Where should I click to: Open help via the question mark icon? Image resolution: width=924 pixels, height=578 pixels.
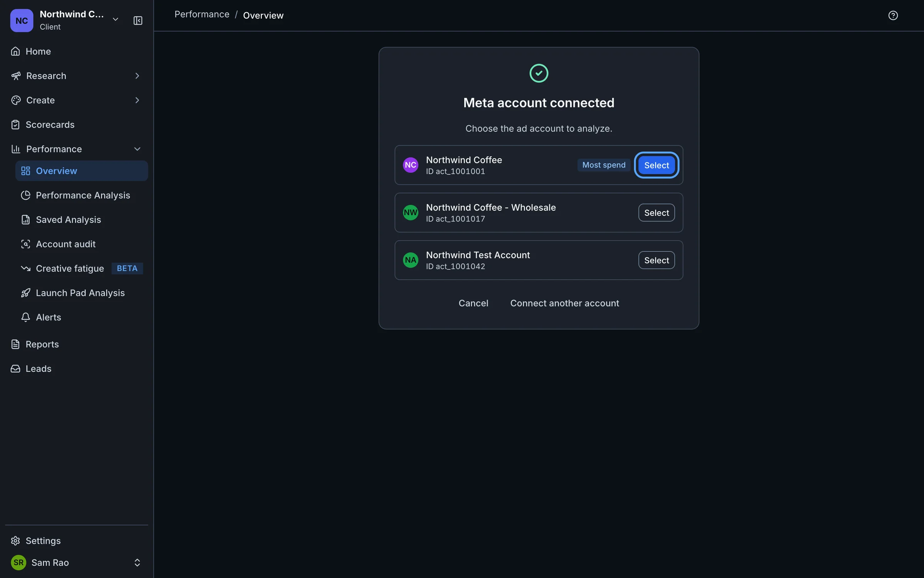tap(893, 15)
